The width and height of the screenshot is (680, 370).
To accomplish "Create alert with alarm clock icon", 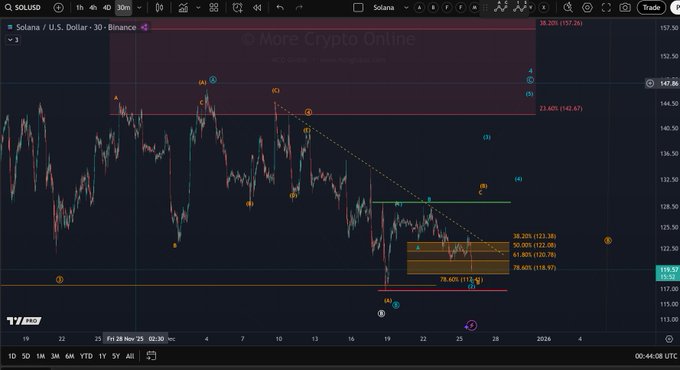I will pyautogui.click(x=237, y=8).
